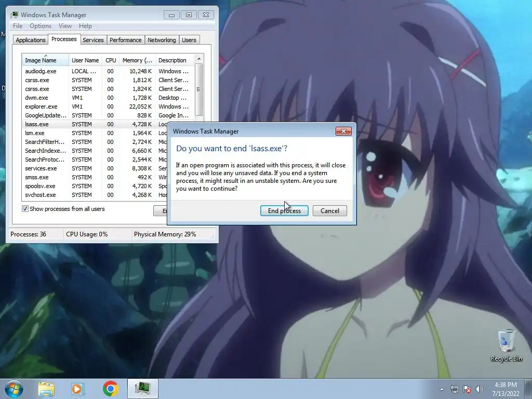Click the 10,248 K memory value
Viewport: 532px width, 399px height.
140,71
